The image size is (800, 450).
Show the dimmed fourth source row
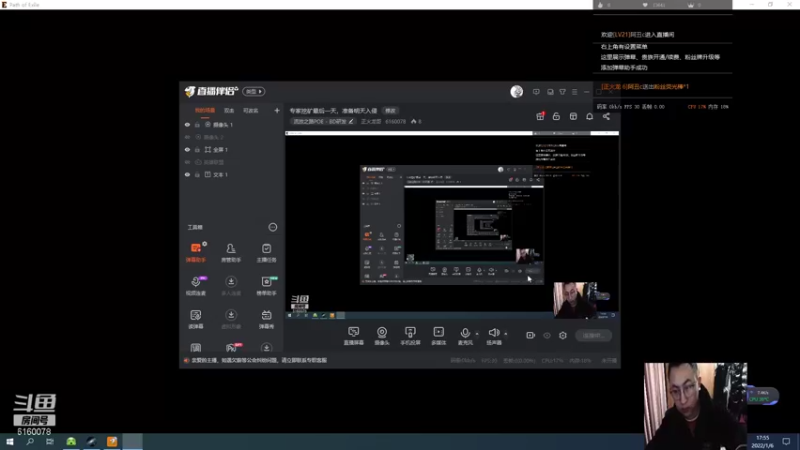coord(187,162)
